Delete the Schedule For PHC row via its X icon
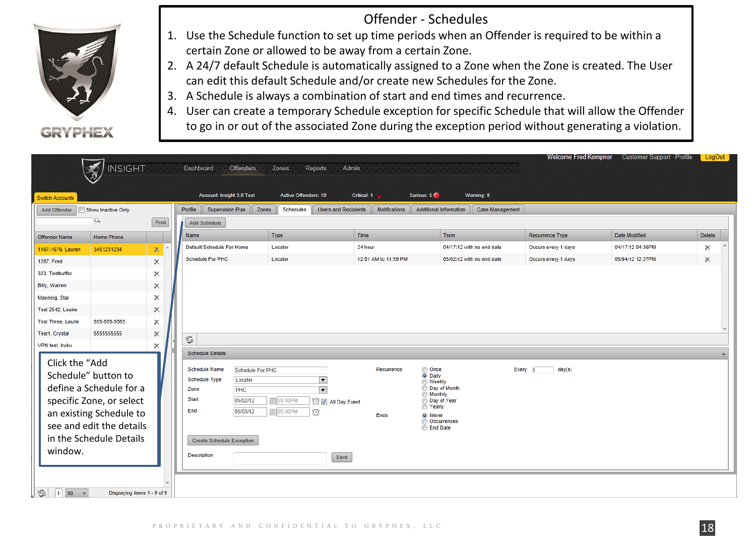The width and height of the screenshot is (756, 554). [708, 260]
